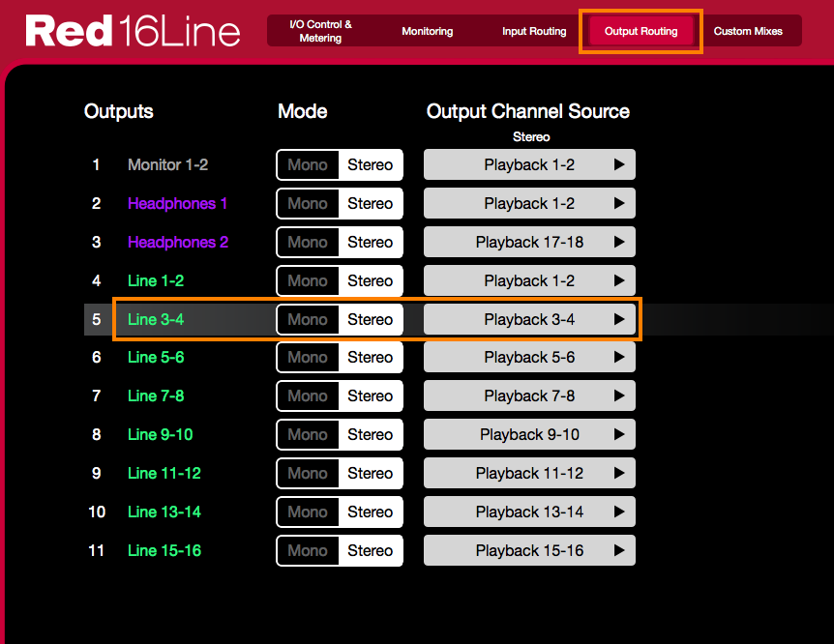Click the Red 16Line logo

pos(133,31)
